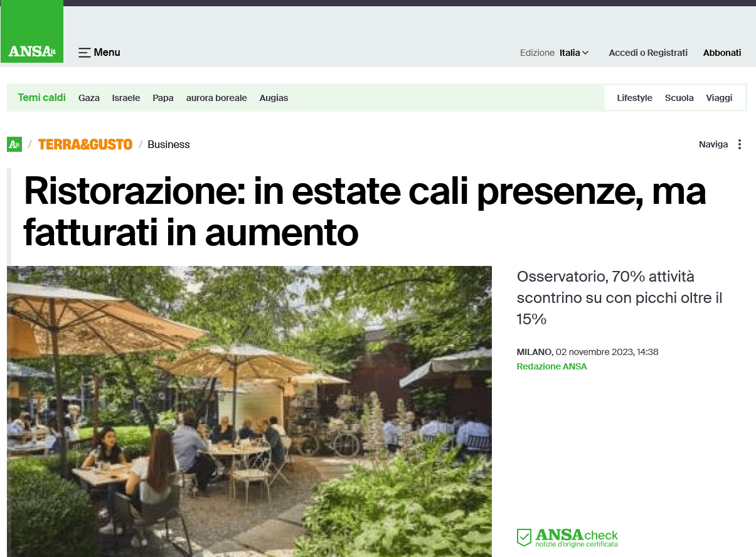Image resolution: width=756 pixels, height=557 pixels.
Task: Click the ANSAcheck certified badge
Action: click(567, 538)
